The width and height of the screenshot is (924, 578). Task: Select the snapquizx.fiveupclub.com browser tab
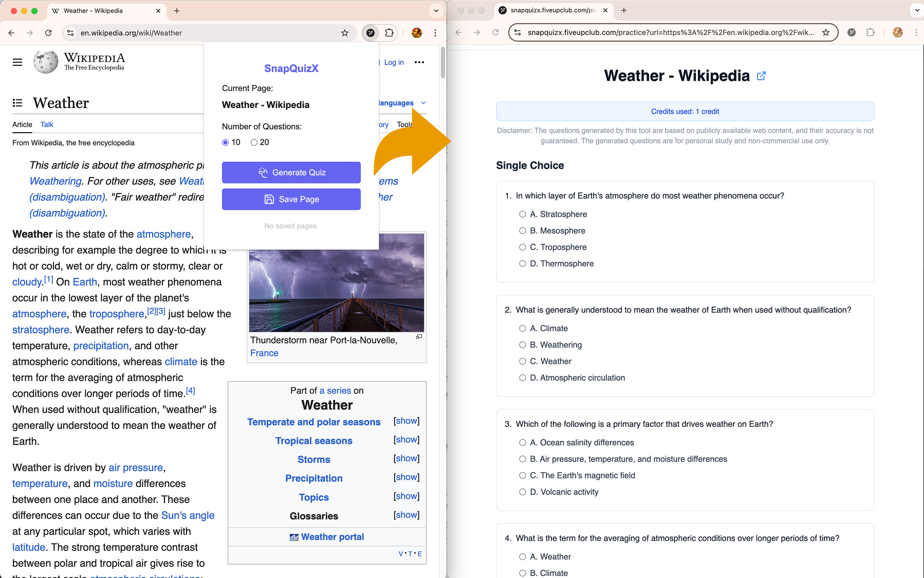553,10
